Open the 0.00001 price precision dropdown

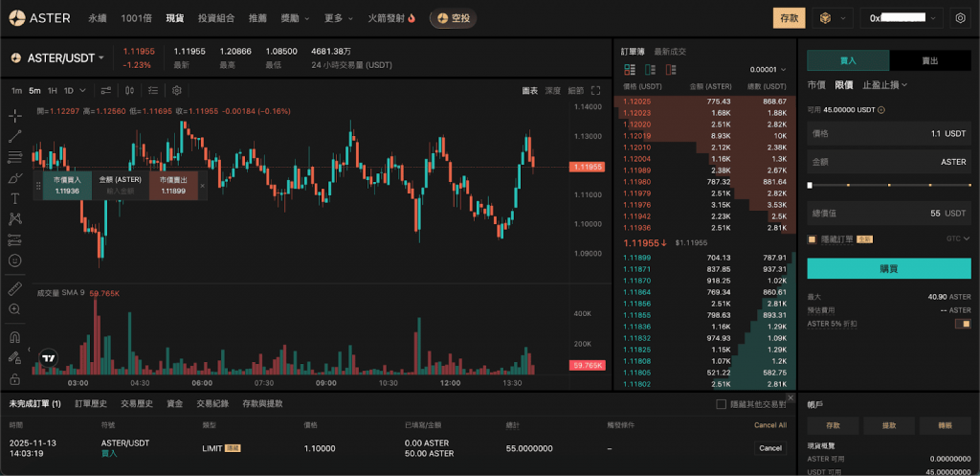tap(768, 69)
